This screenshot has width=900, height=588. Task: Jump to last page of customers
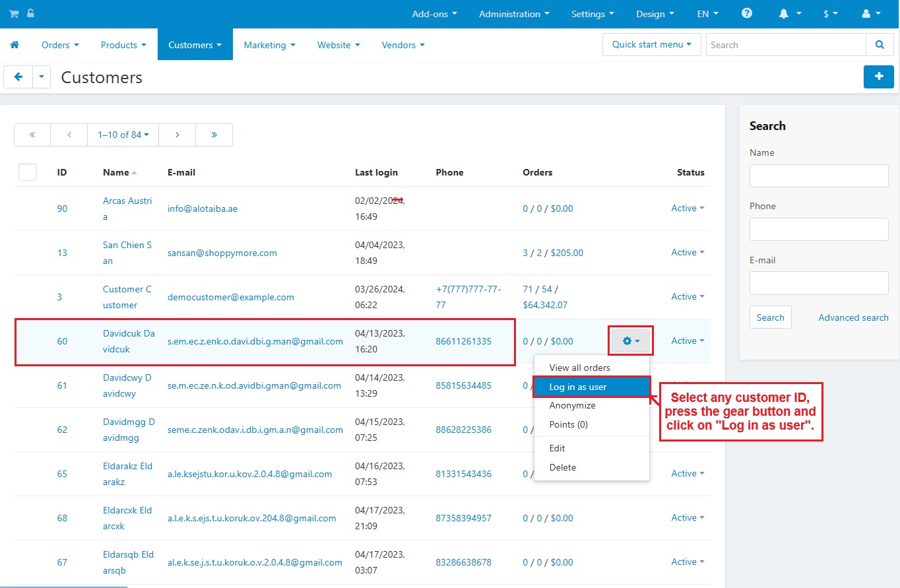click(214, 135)
